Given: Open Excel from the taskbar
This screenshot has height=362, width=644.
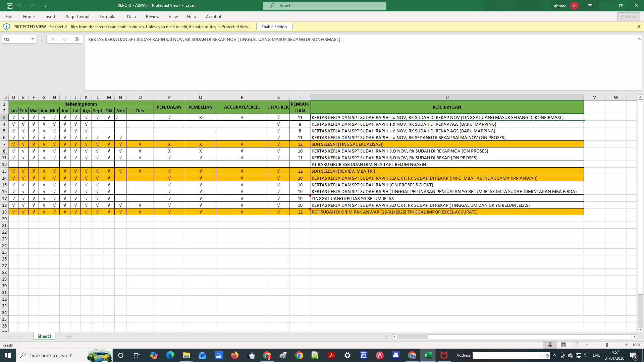Looking at the screenshot, I should 428,355.
